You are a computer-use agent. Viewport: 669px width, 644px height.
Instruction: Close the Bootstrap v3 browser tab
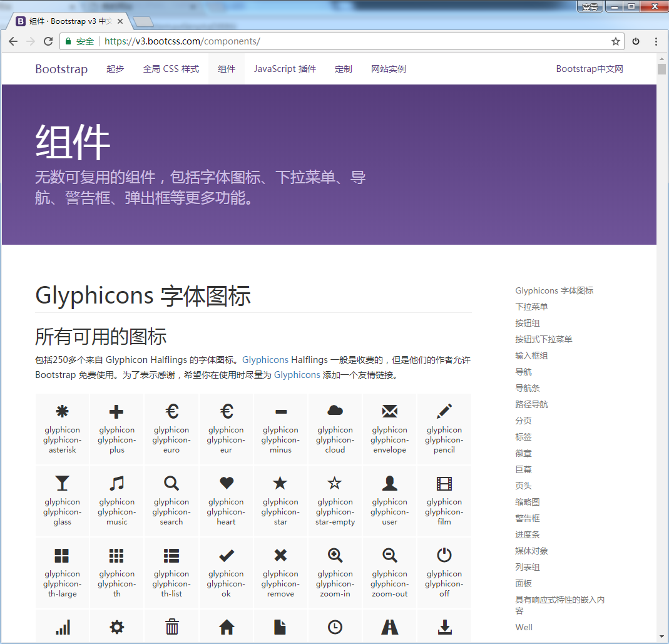120,21
